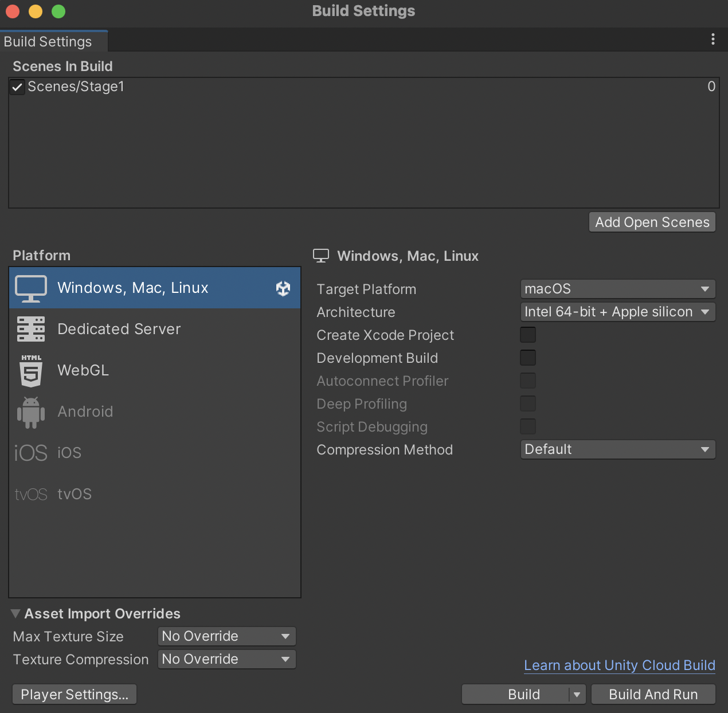Click the Build And Run button
The height and width of the screenshot is (713, 728).
653,695
